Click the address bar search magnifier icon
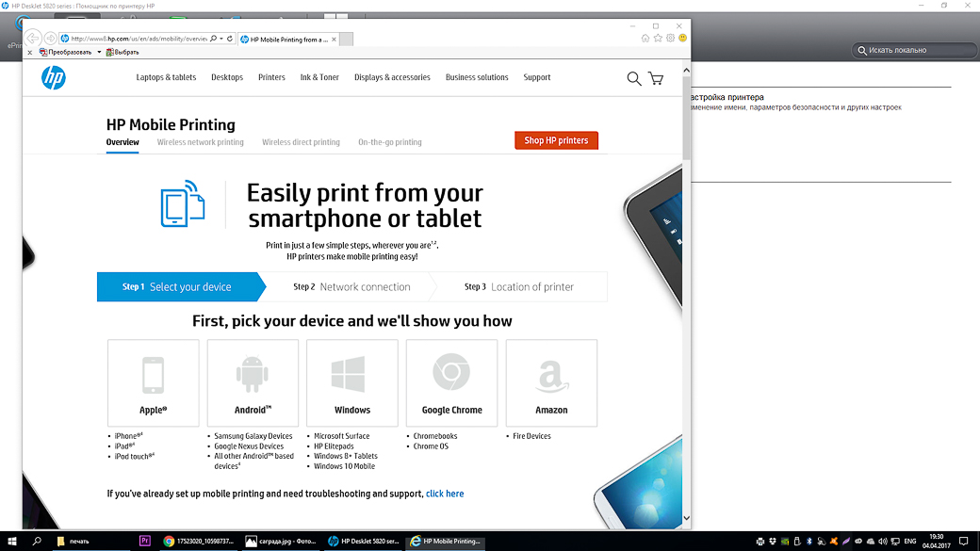The width and height of the screenshot is (980, 551). (214, 39)
